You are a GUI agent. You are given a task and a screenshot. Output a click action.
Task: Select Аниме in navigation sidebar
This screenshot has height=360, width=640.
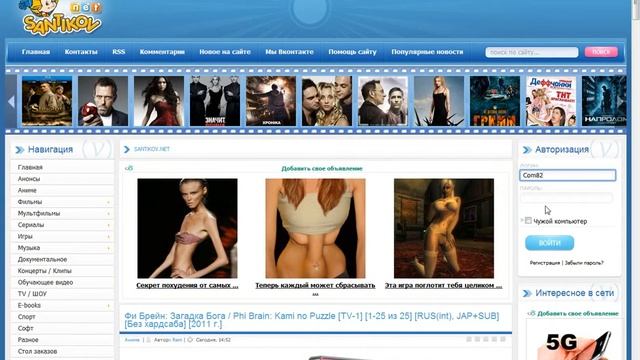(27, 190)
